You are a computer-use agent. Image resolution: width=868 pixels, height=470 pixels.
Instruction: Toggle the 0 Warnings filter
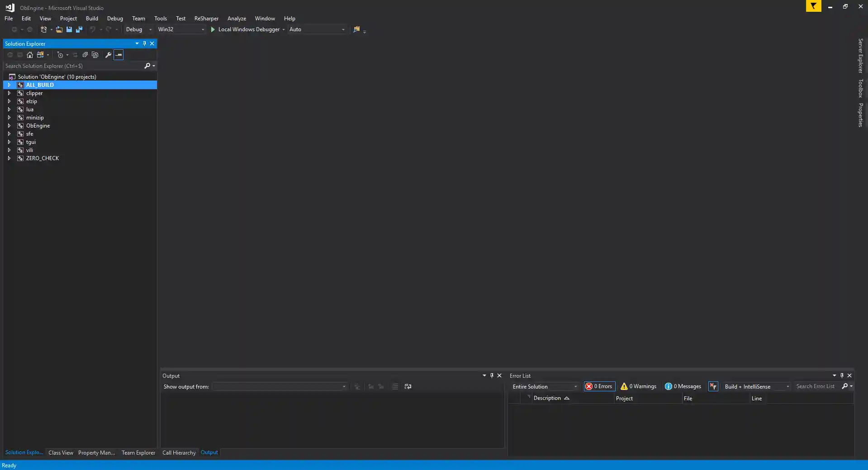638,386
